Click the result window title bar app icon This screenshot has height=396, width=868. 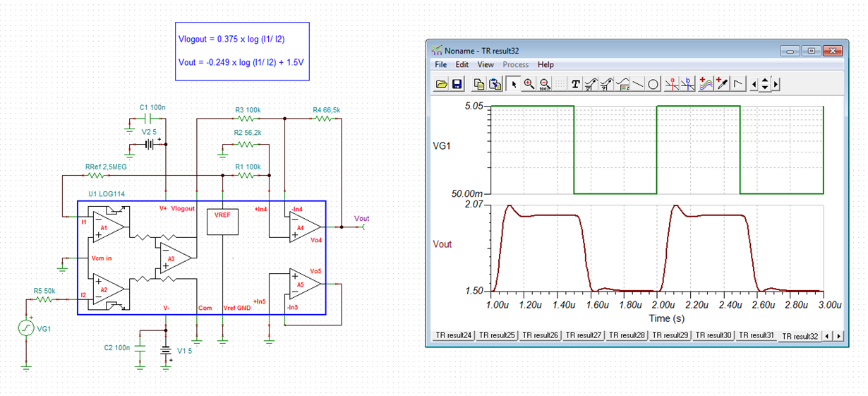coord(437,51)
